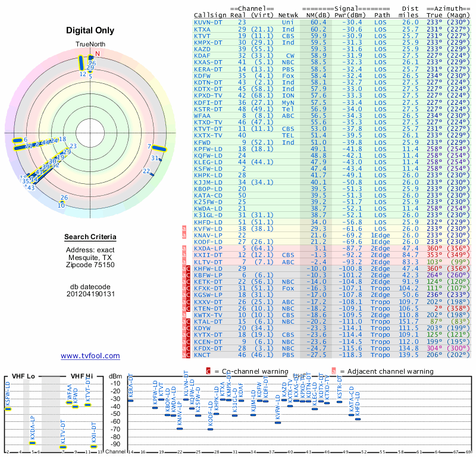
Task: Click the 304° true azimuth value
Action: tap(434, 348)
